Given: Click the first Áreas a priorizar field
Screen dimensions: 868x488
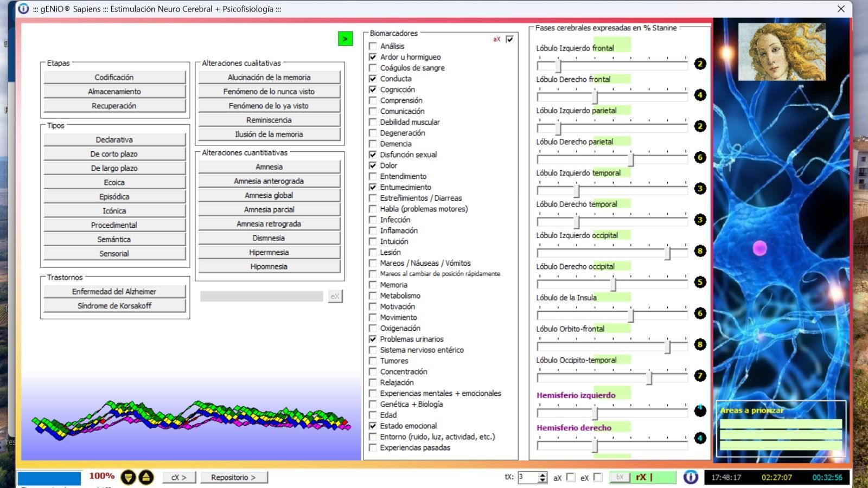Looking at the screenshot, I should (781, 423).
